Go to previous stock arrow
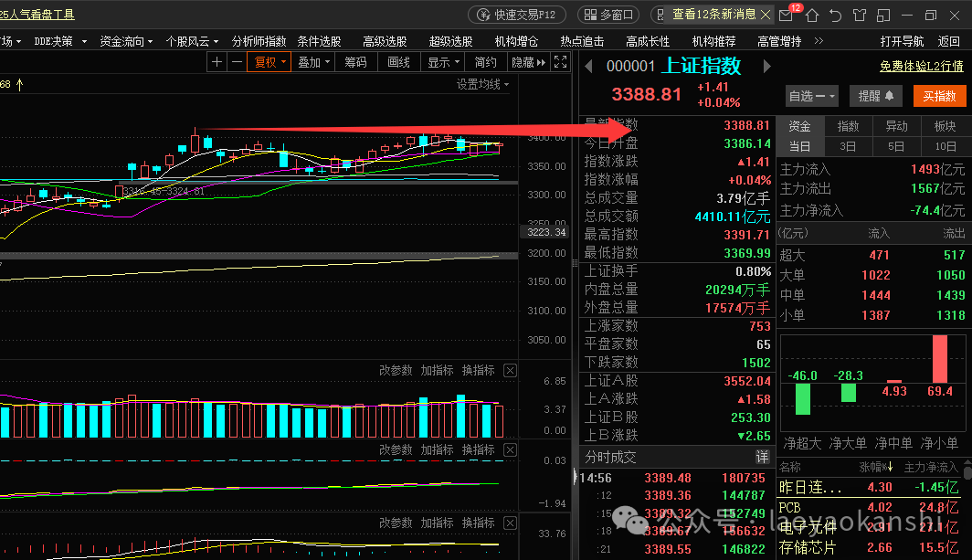Viewport: 972px width, 560px height. tap(589, 66)
